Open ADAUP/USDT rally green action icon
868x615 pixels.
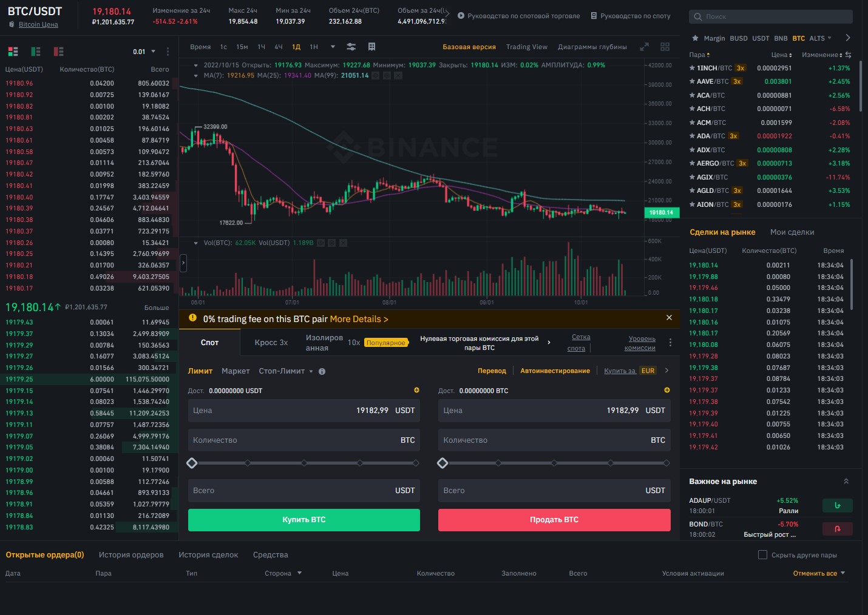coord(838,505)
